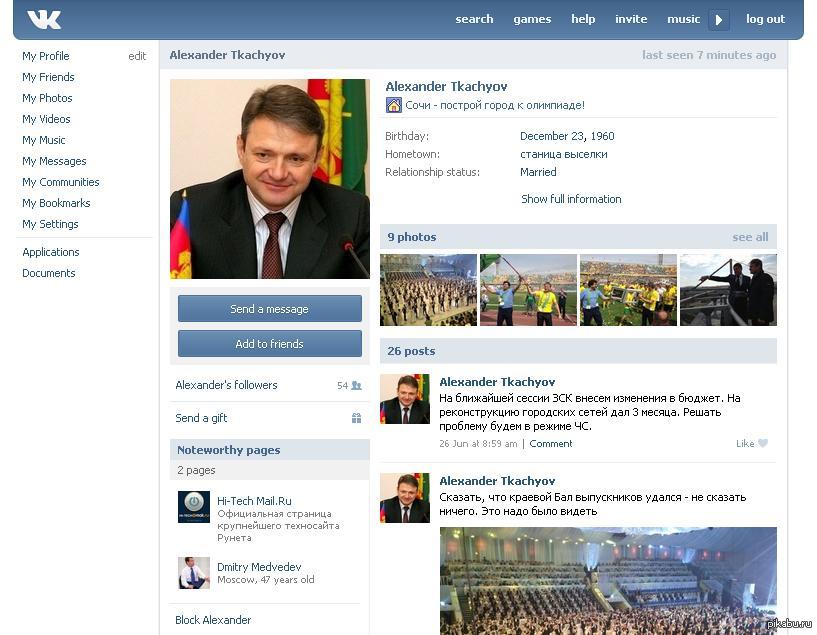817x635 pixels.
Task: Open My Photos in sidebar
Action: (47, 98)
